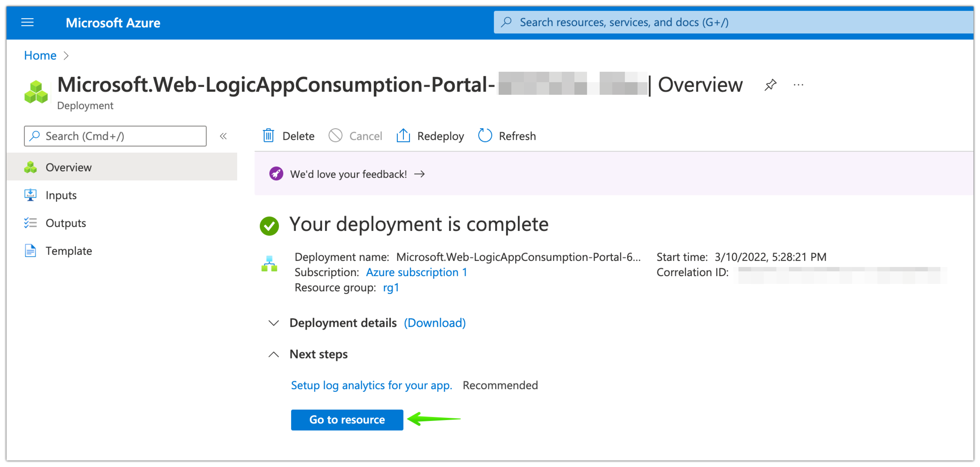Click the Next steps heading text
The height and width of the screenshot is (467, 980).
tap(318, 354)
